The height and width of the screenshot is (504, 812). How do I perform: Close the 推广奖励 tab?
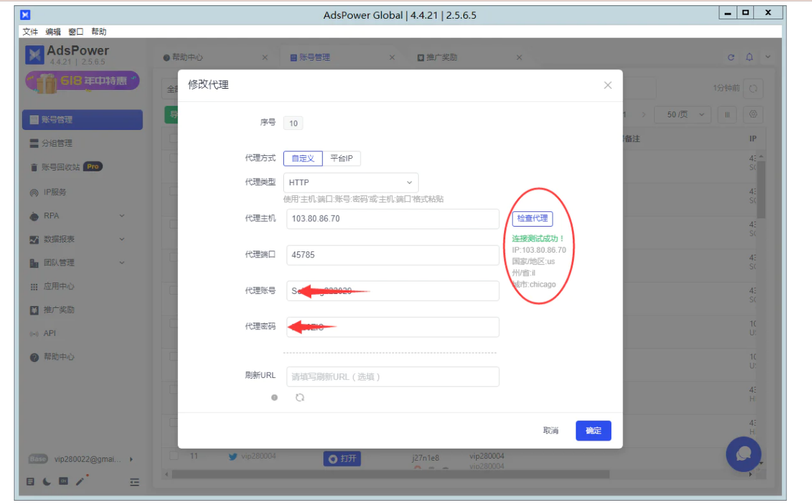pyautogui.click(x=519, y=57)
